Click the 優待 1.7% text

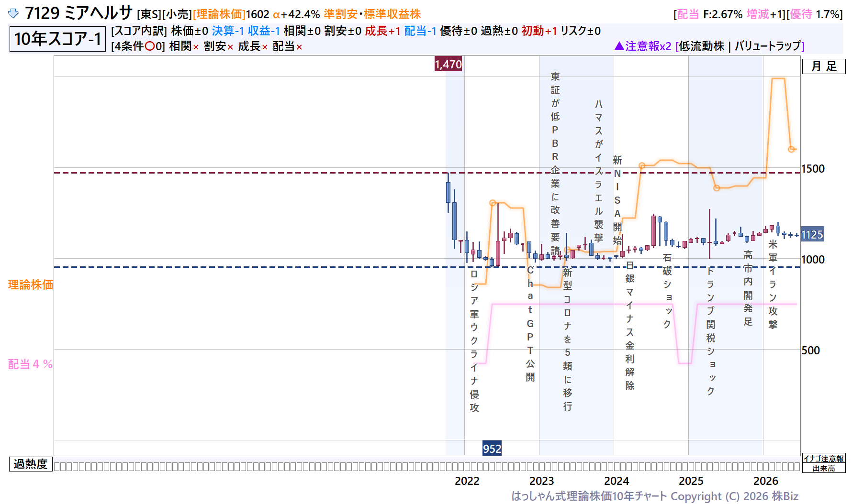[815, 14]
